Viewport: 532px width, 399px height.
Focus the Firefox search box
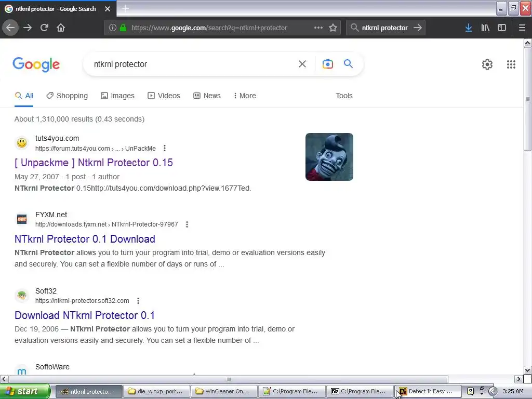point(385,28)
